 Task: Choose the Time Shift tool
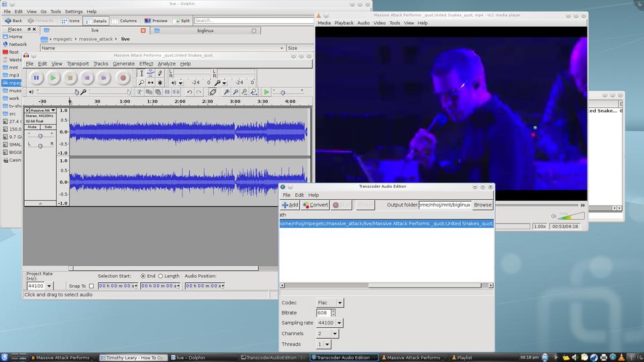pyautogui.click(x=150, y=82)
